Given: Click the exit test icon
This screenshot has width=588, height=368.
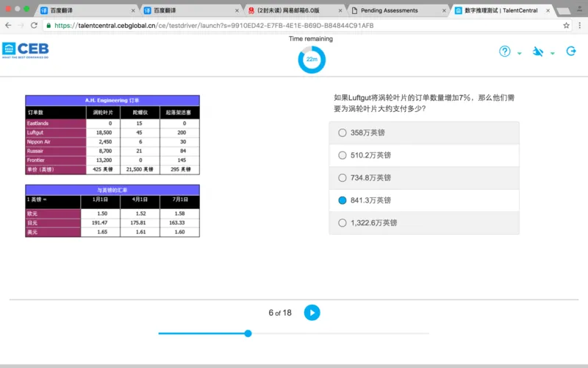Looking at the screenshot, I should coord(571,51).
